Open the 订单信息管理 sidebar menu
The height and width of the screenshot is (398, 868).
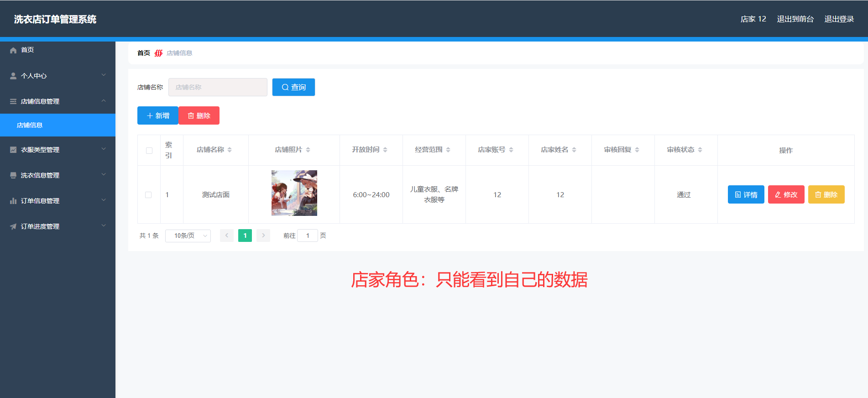click(58, 201)
